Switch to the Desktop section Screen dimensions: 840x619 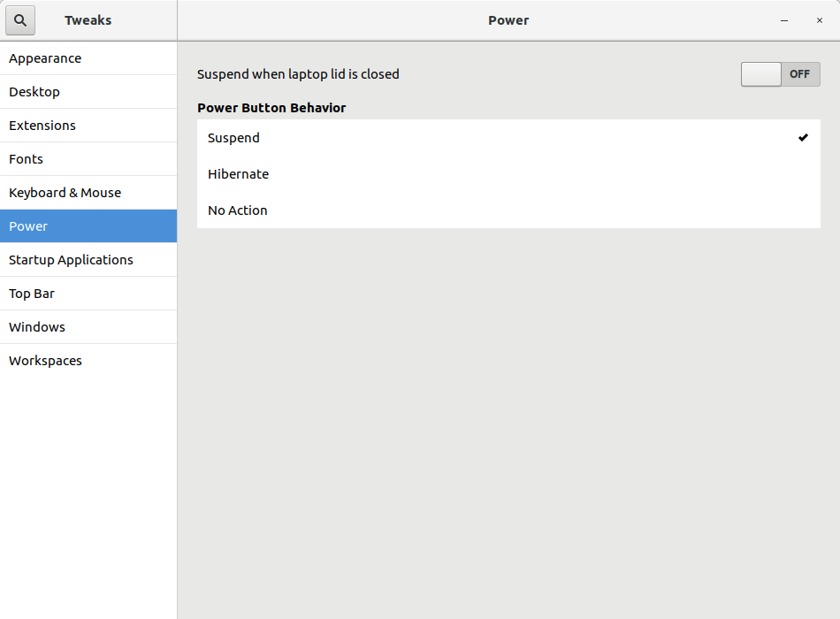point(34,91)
